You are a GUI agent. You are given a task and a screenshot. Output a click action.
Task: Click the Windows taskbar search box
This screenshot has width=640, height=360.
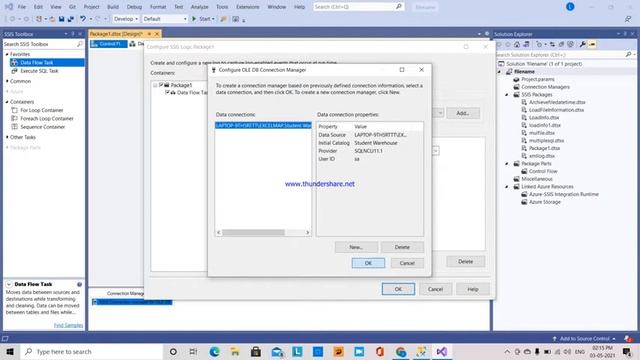[x=92, y=351]
